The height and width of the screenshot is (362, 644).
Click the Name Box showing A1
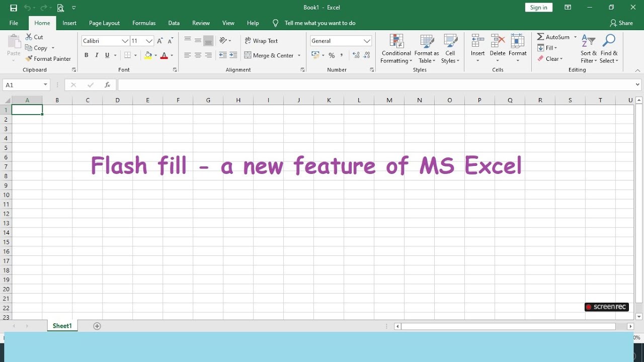tap(26, 85)
